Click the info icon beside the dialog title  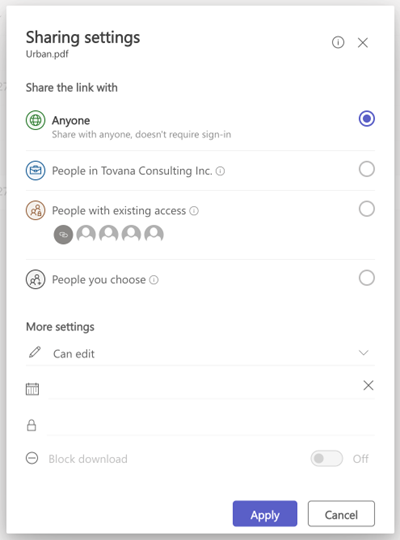tap(338, 42)
